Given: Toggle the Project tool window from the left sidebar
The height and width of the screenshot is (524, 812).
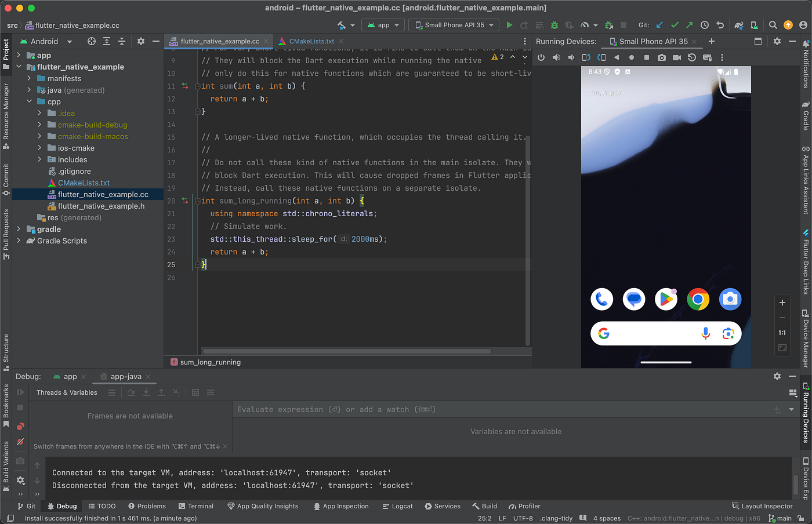Looking at the screenshot, I should click(6, 53).
